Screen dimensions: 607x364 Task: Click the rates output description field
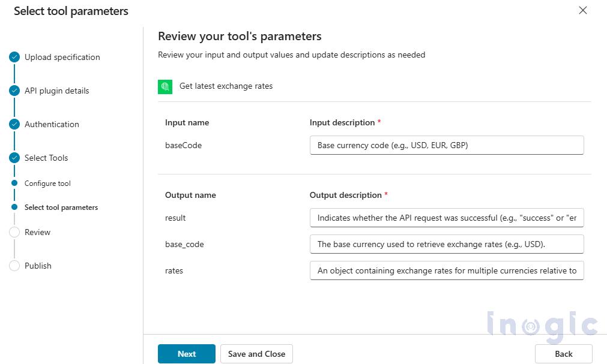(x=446, y=270)
